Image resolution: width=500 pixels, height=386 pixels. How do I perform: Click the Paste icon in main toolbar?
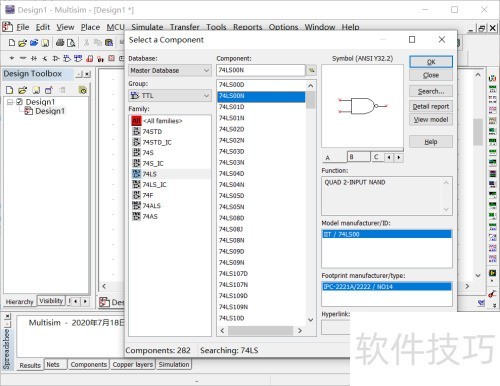[x=109, y=43]
